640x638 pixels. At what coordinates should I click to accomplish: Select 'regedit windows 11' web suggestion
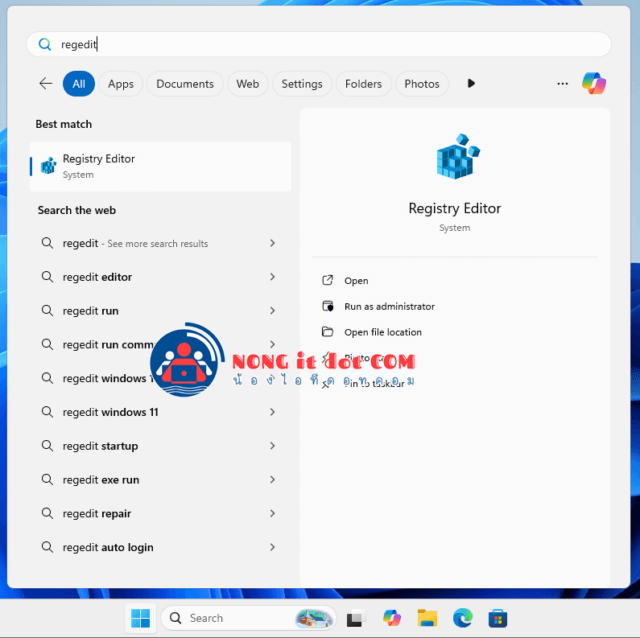pos(160,412)
